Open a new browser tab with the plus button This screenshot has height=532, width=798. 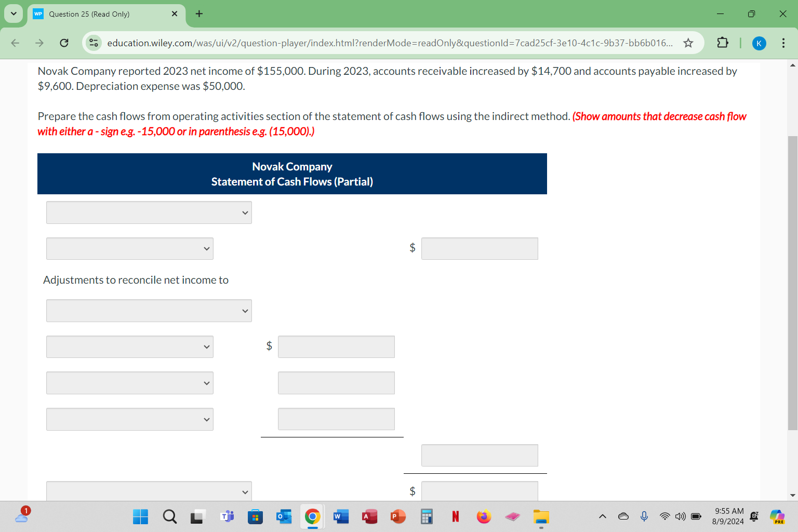point(199,14)
